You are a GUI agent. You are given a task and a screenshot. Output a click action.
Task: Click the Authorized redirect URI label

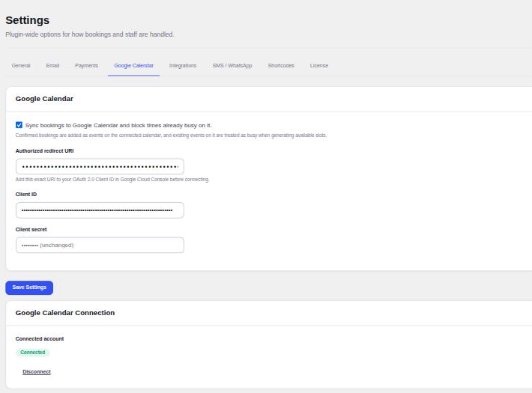(x=44, y=151)
